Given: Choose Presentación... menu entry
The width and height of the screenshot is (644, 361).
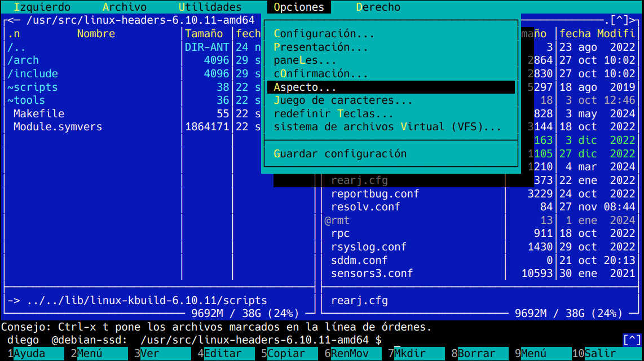Looking at the screenshot, I should point(321,47).
